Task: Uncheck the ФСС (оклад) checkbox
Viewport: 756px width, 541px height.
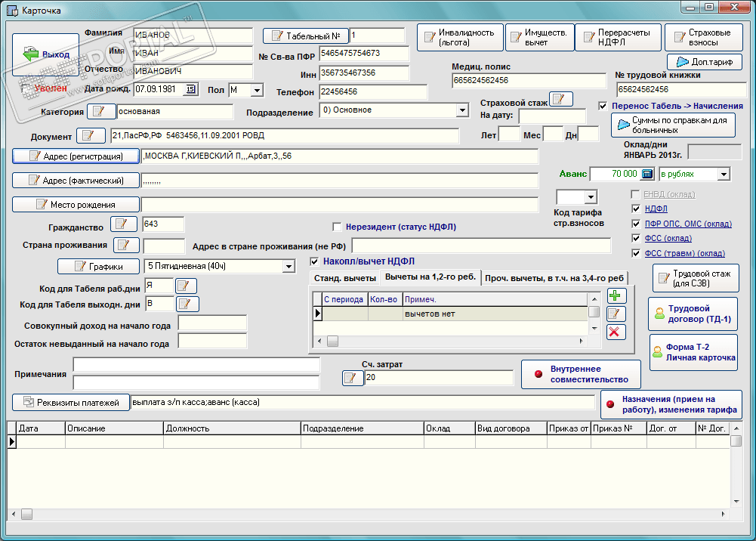Action: tap(635, 238)
